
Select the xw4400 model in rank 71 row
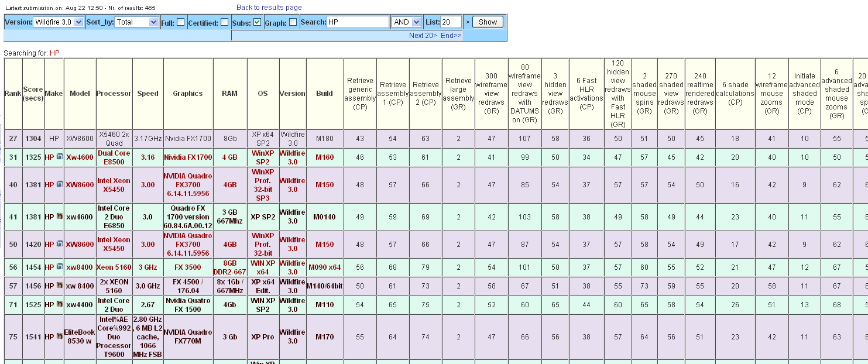[80, 305]
